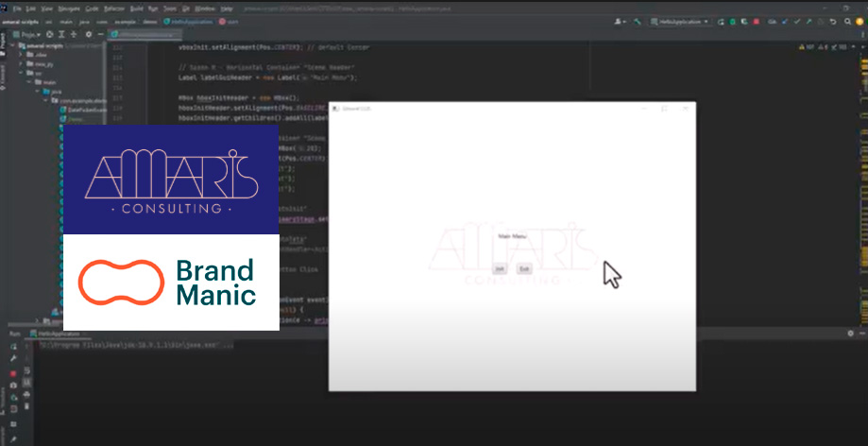Collapse all in Project panel
Screen dimensions: 868x446
(74, 34)
